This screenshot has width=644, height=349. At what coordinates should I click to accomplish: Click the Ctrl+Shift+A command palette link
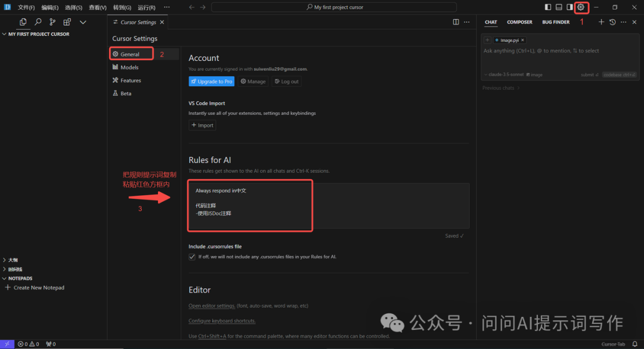point(212,336)
